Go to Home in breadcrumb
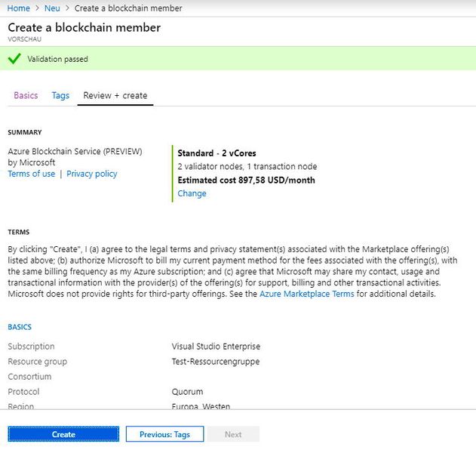Image resolution: width=476 pixels, height=453 pixels. (x=19, y=8)
